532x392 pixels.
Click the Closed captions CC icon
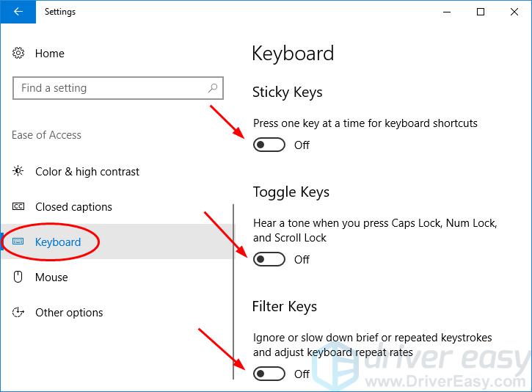[x=18, y=206]
